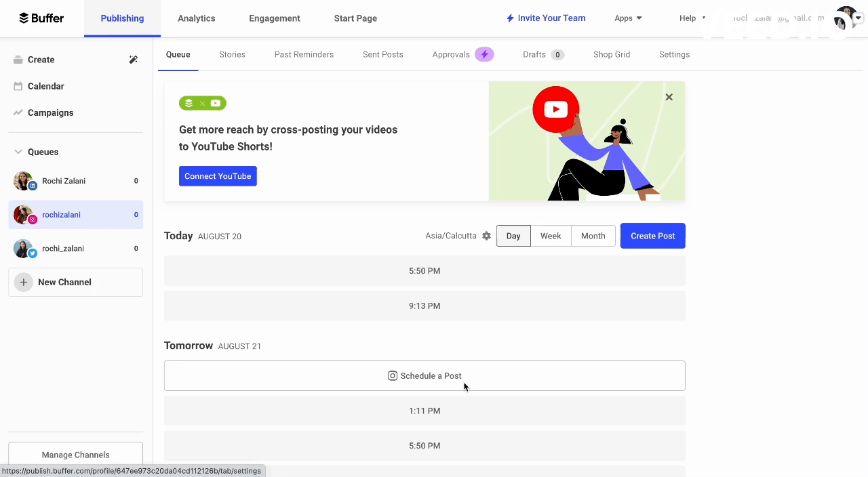Switch to Week view
The height and width of the screenshot is (477, 868).
point(551,236)
